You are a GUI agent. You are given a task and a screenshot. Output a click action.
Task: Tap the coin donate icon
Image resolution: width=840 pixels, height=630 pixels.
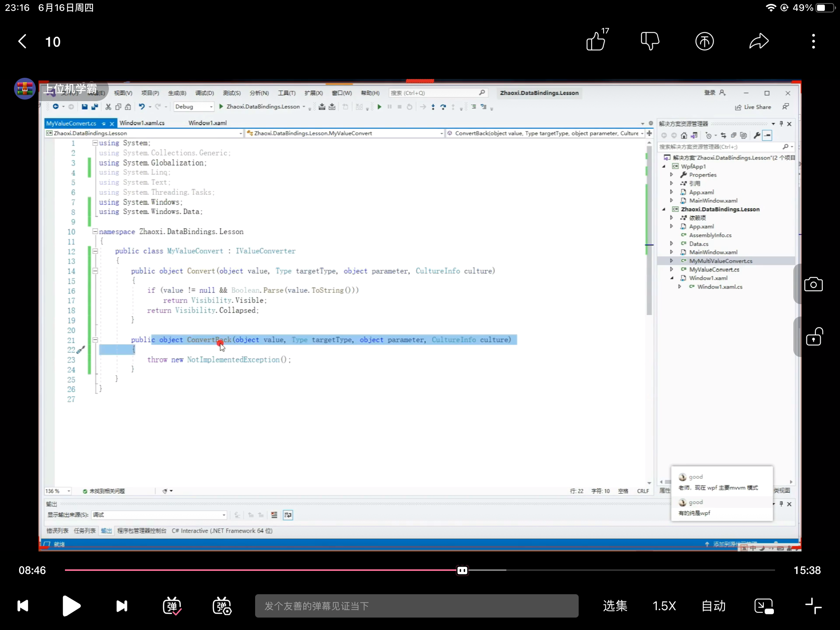coord(704,41)
